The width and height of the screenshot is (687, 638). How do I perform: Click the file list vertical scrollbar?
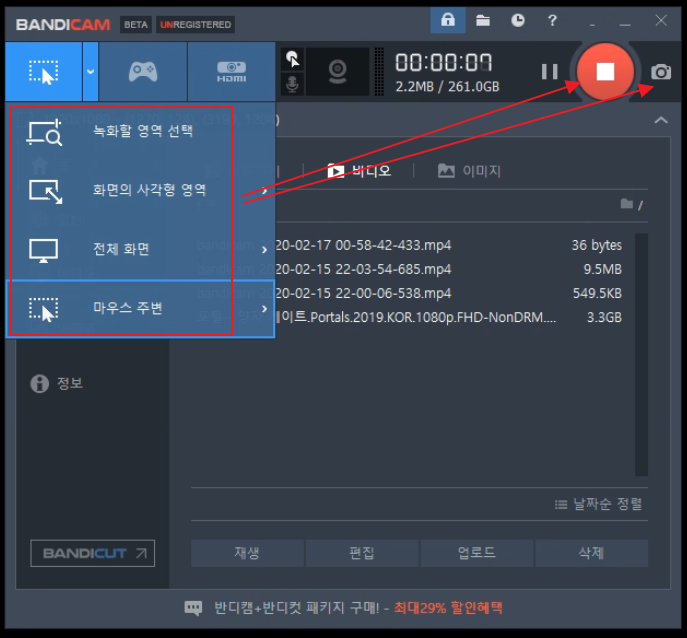pyautogui.click(x=641, y=354)
